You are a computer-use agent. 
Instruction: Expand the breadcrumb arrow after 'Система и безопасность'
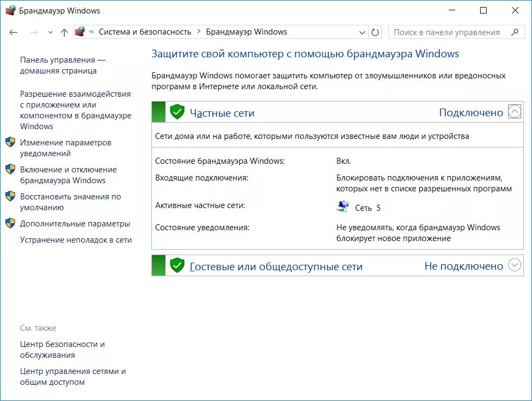pos(199,31)
